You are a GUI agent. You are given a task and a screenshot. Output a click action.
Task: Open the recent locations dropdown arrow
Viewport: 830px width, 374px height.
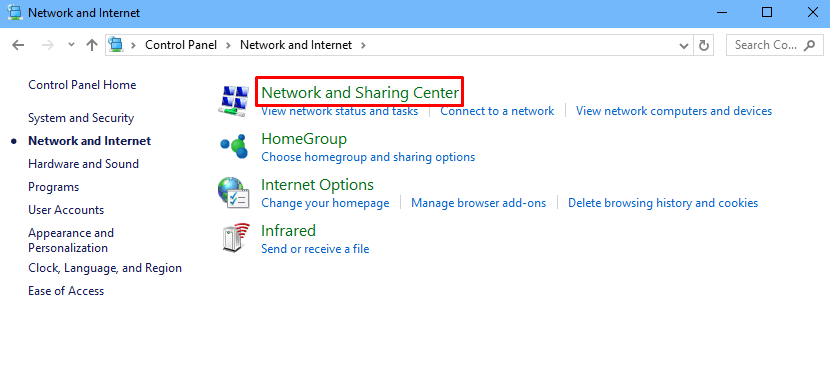(71, 45)
